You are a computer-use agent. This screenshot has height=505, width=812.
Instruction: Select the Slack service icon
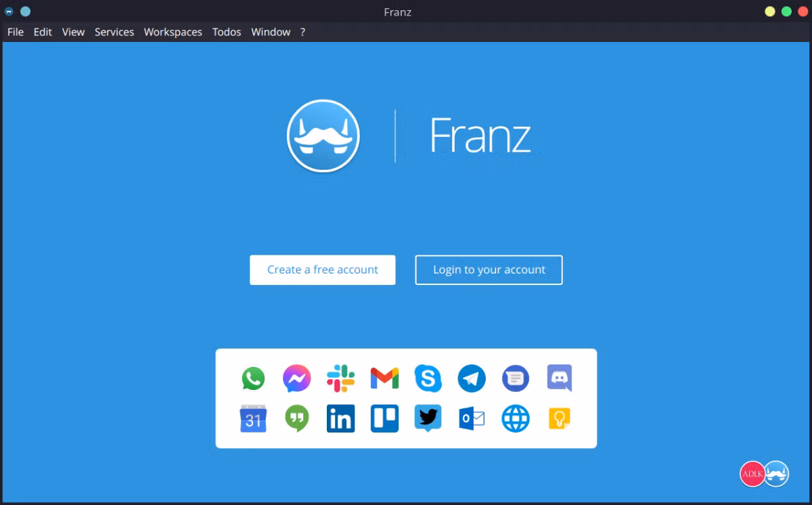pyautogui.click(x=340, y=378)
